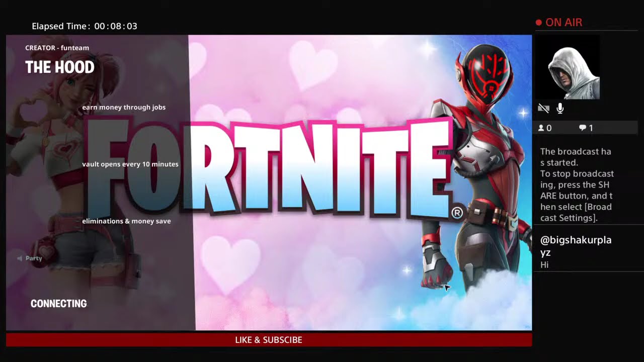This screenshot has width=644, height=362.
Task: Click the viewer count person icon
Action: [541, 128]
